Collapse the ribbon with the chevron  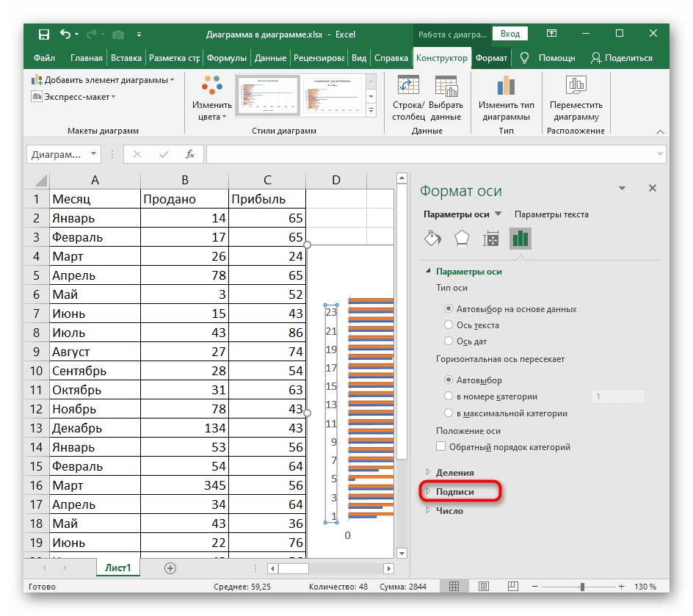coord(660,131)
